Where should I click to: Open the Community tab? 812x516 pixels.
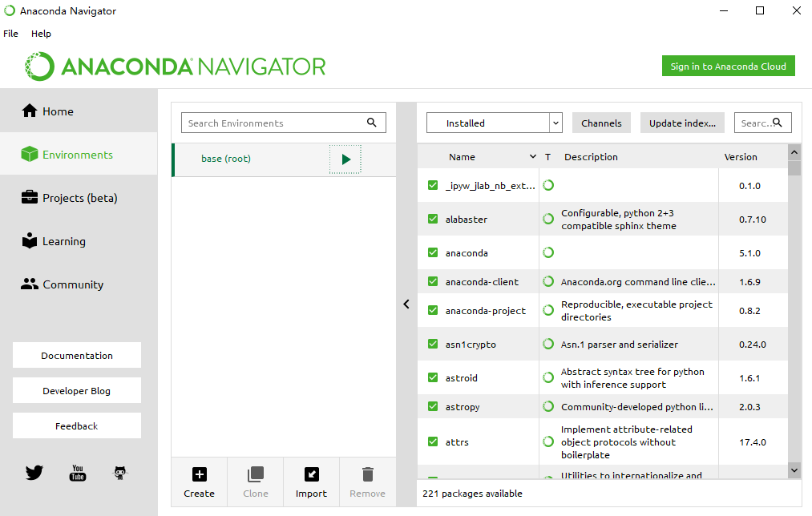pos(79,284)
